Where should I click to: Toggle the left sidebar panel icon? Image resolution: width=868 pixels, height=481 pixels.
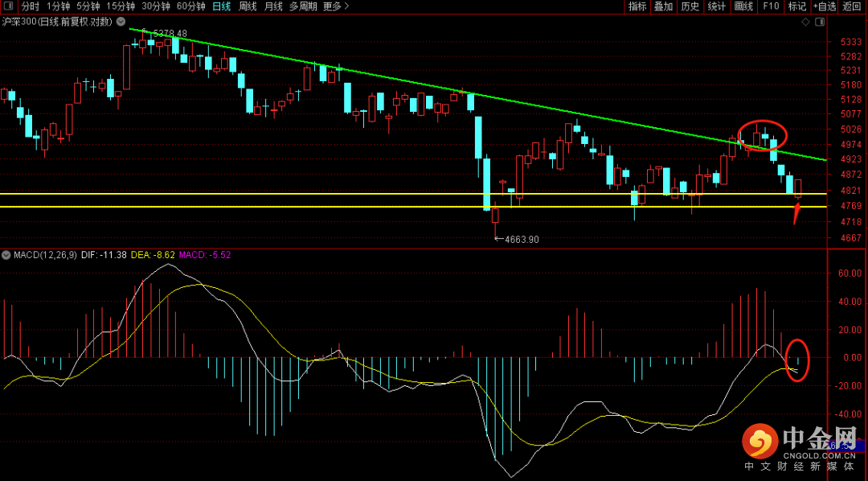coord(9,6)
